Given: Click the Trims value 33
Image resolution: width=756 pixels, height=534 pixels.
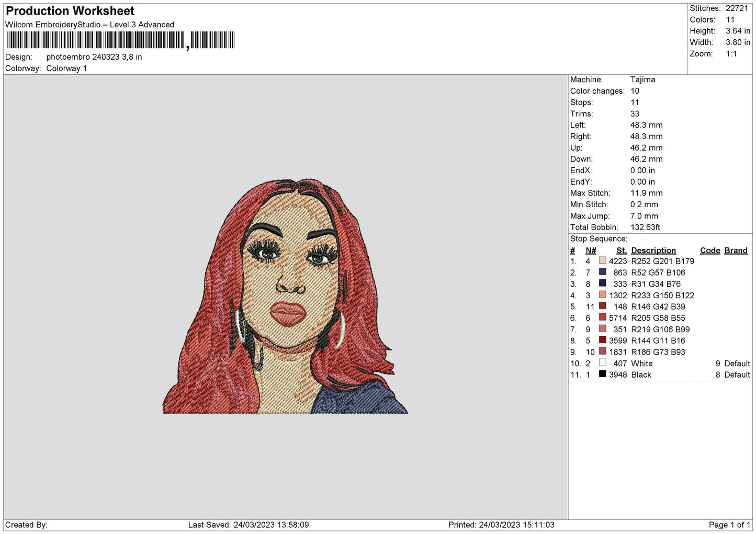Looking at the screenshot, I should pyautogui.click(x=635, y=113).
